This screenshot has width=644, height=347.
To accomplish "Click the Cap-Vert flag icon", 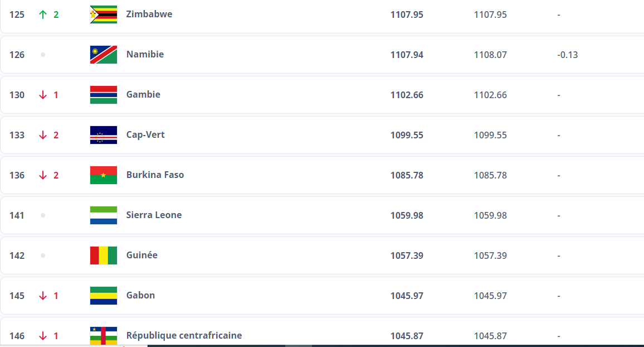I will [x=104, y=135].
